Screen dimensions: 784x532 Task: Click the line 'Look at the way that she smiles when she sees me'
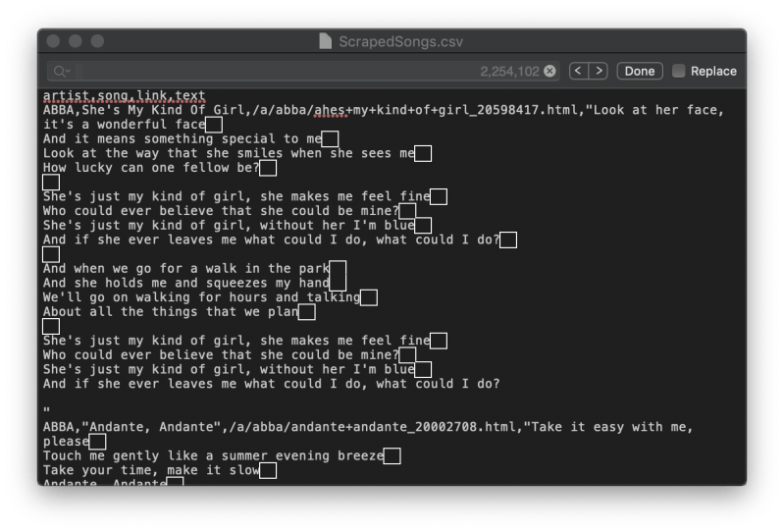point(229,153)
